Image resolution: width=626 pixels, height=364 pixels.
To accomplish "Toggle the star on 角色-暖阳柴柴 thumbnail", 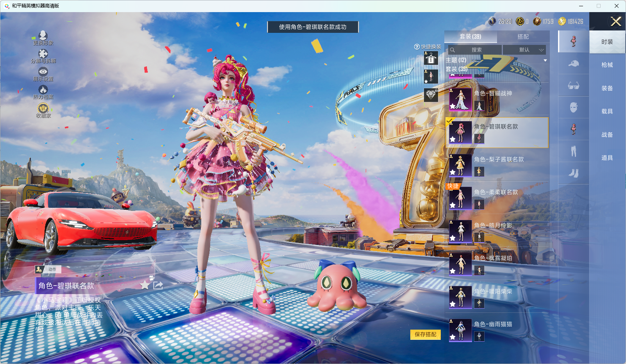I will [453, 304].
